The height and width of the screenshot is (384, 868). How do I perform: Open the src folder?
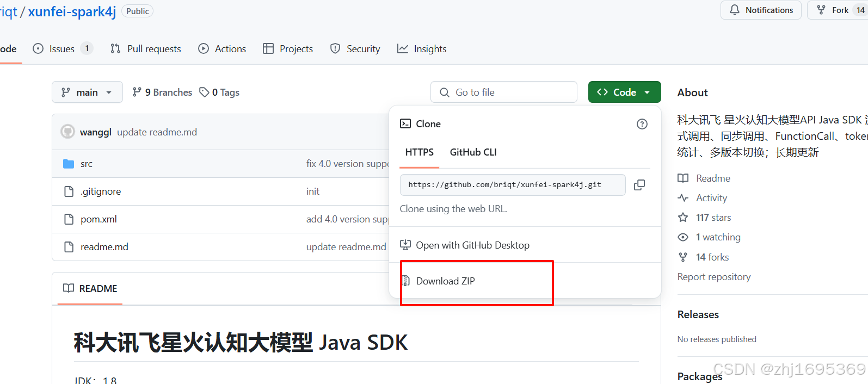(87, 164)
